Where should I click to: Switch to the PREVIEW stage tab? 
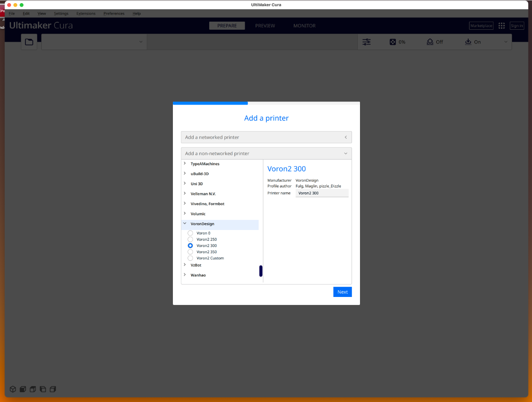pyautogui.click(x=265, y=26)
